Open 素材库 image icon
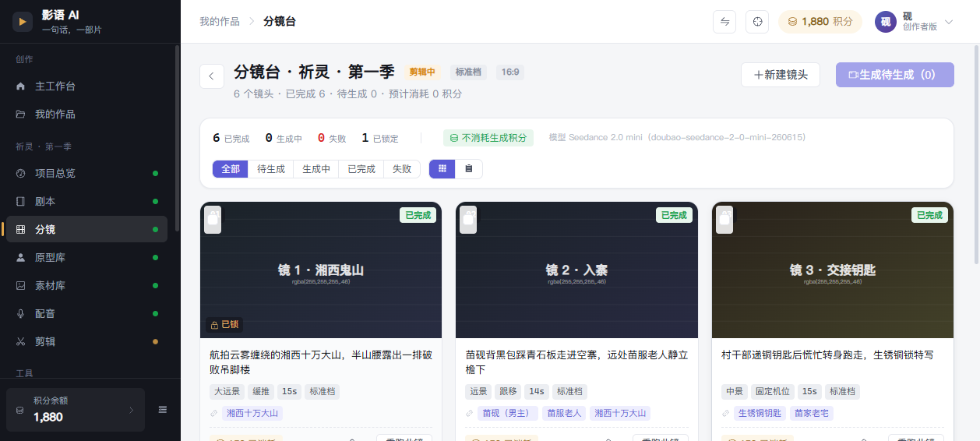This screenshot has width=980, height=441. point(20,286)
